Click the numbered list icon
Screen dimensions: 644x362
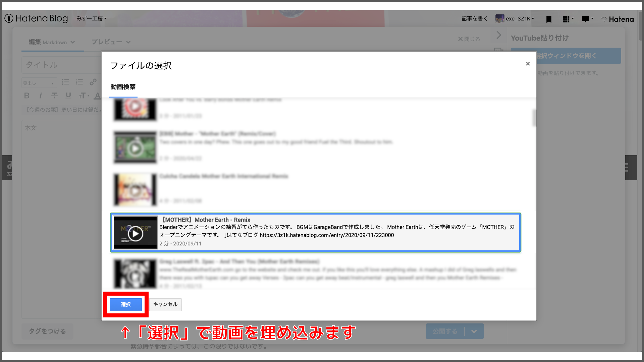[x=79, y=82]
